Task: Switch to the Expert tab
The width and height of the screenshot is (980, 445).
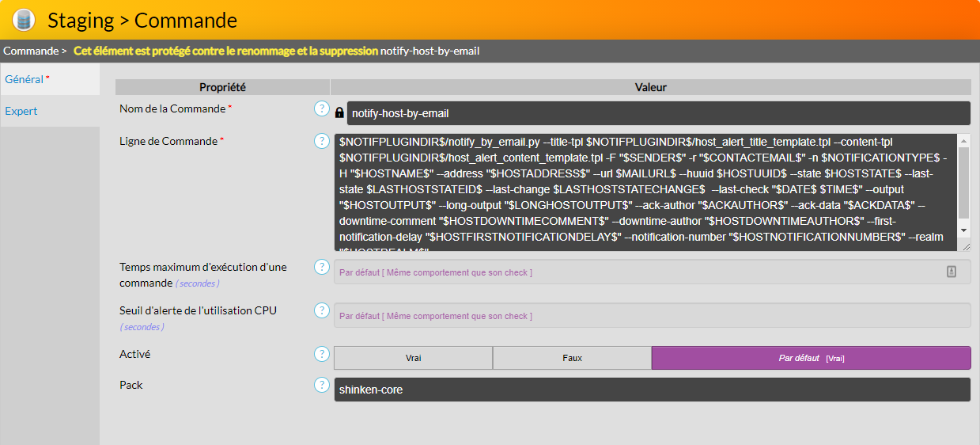Action: [x=50, y=111]
